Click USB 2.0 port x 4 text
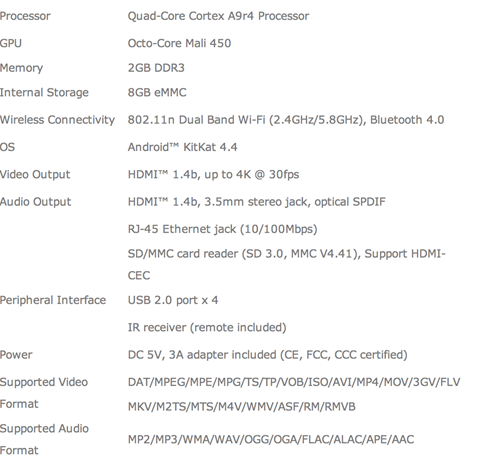Viewport: 484px width, 456px height. point(173,300)
